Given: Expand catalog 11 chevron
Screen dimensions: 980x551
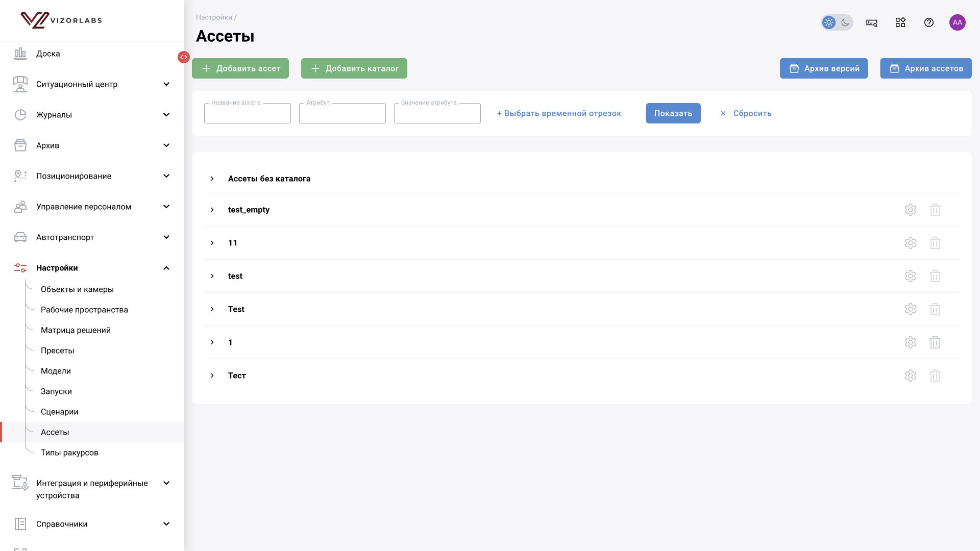Looking at the screenshot, I should 212,243.
